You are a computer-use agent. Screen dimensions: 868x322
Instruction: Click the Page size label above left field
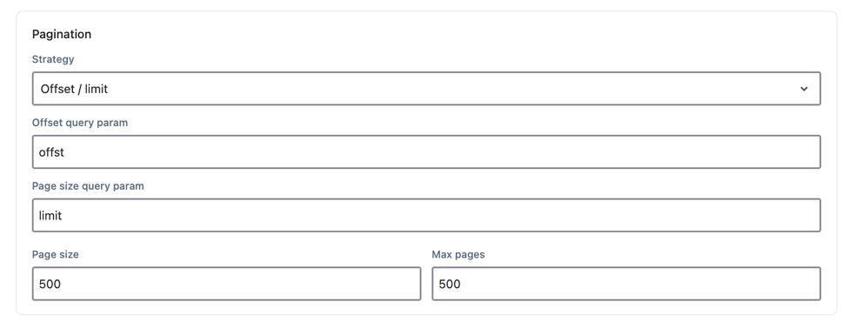[56, 254]
